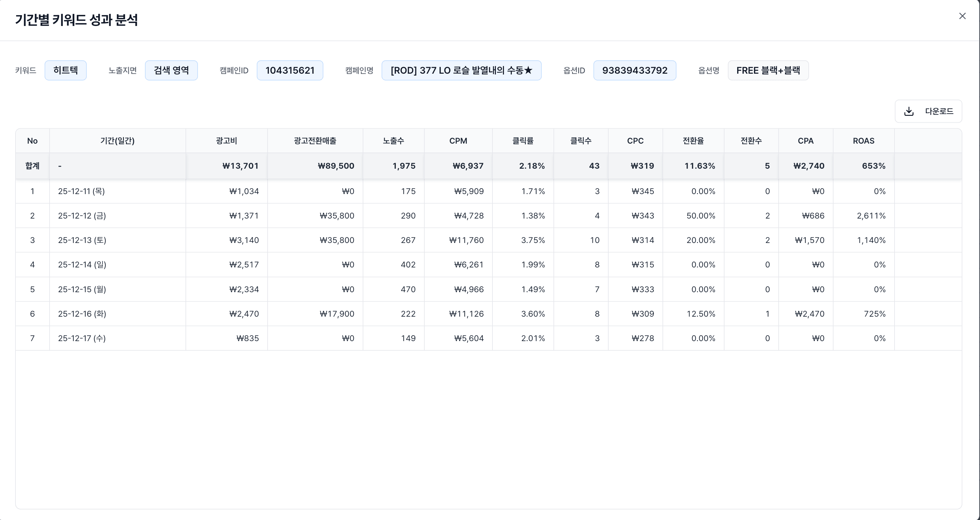The height and width of the screenshot is (520, 980).
Task: Click the FREE 블랙+블랙 option name chip
Action: (768, 70)
